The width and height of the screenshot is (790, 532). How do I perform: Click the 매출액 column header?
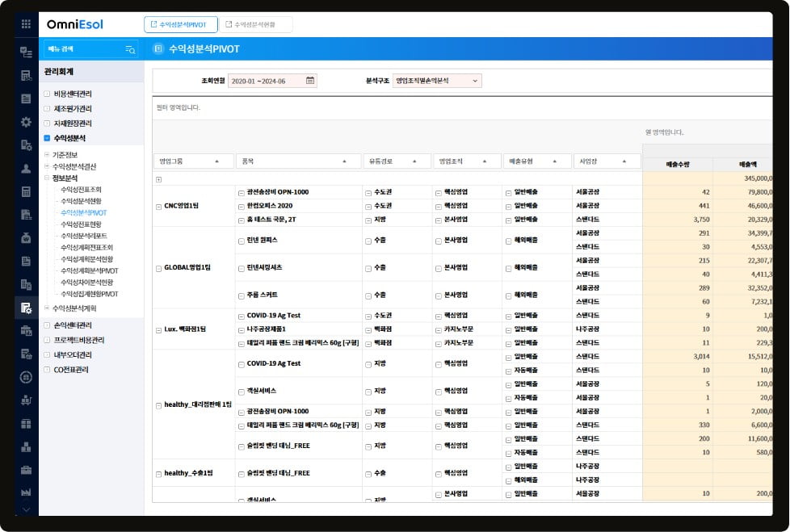[743, 164]
